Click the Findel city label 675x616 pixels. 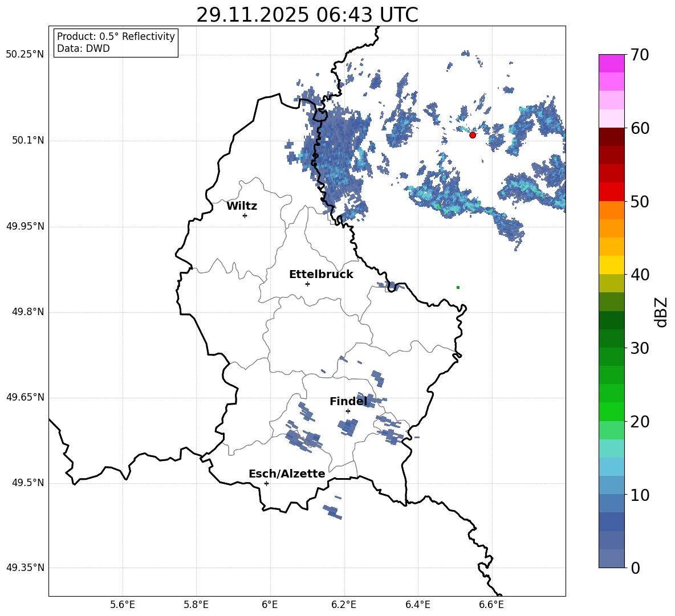[348, 401]
